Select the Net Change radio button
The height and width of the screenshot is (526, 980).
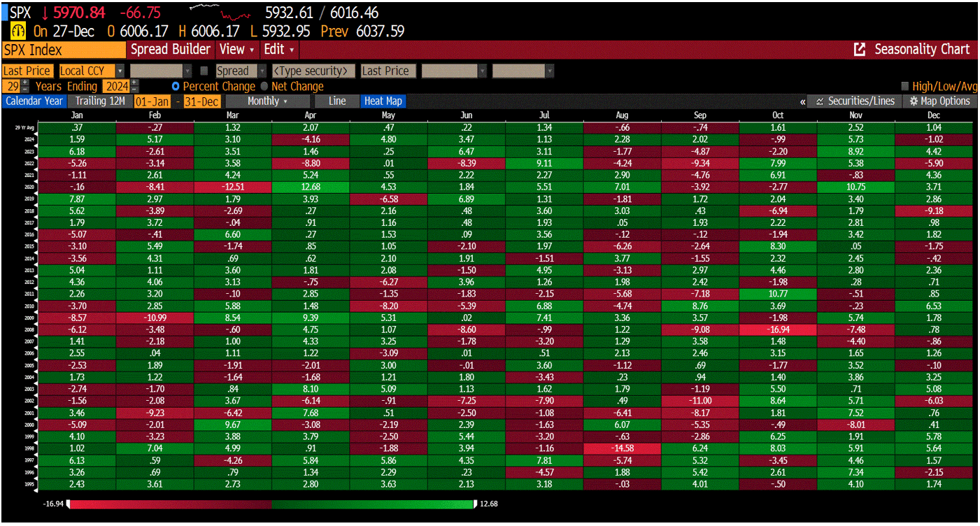coord(264,86)
